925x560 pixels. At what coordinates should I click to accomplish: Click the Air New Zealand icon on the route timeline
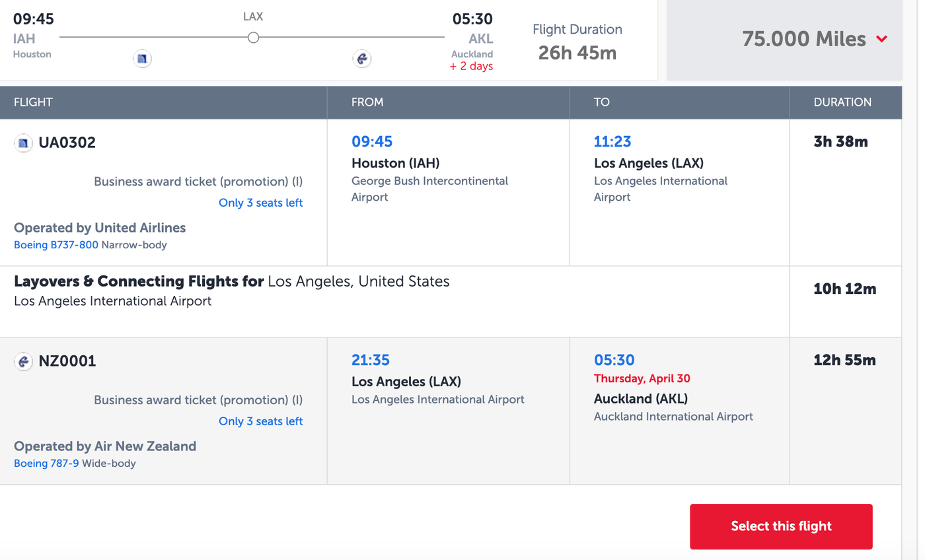click(361, 59)
